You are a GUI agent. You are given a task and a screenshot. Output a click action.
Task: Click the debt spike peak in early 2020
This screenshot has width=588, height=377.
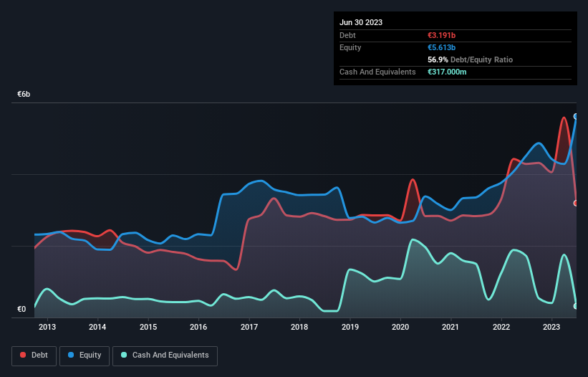(x=413, y=180)
